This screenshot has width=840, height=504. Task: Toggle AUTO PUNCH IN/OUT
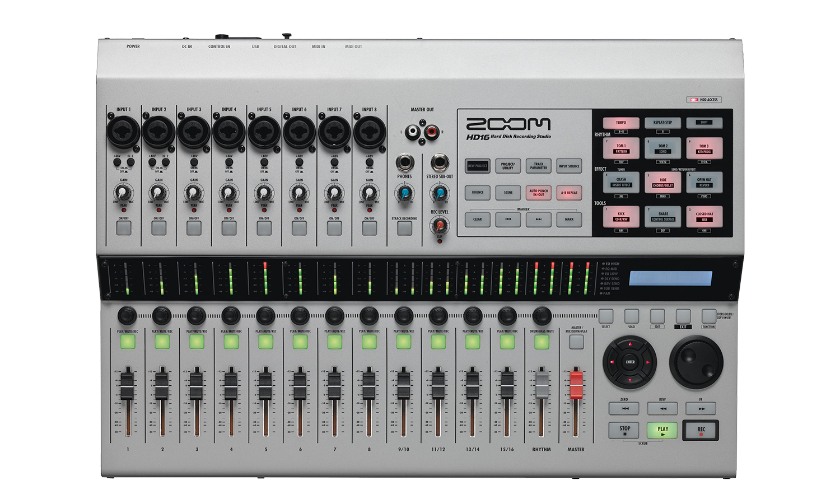point(539,193)
